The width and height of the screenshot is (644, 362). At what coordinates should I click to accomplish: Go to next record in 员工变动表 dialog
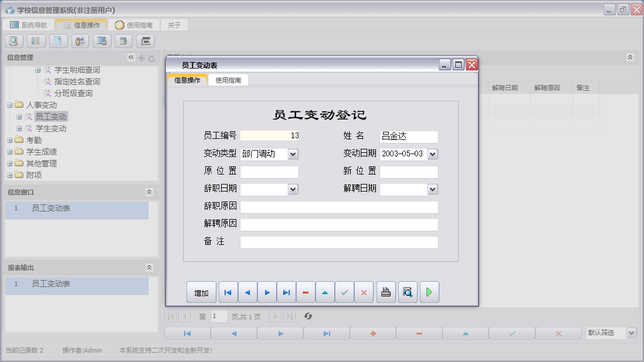267,292
